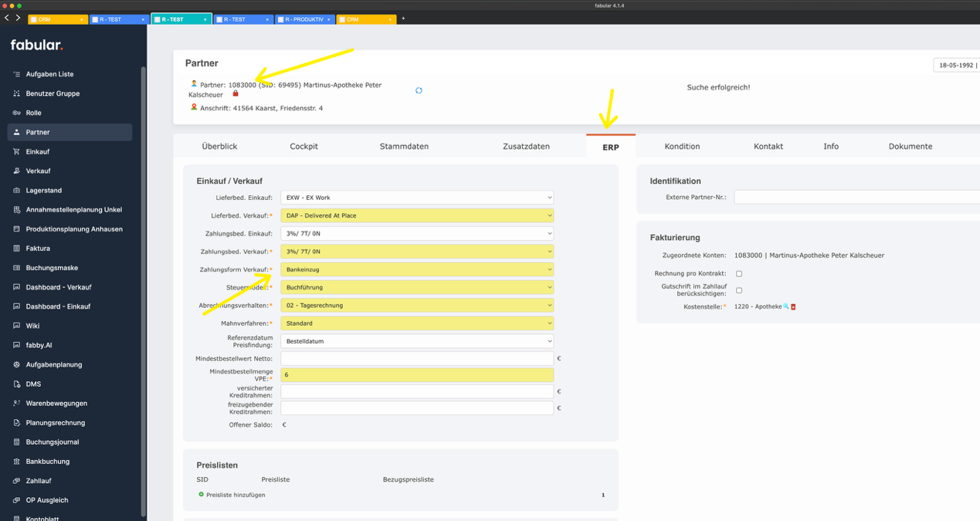Expand the Mahnverfahren dropdown set to Standard
980x521 pixels.
pos(416,323)
